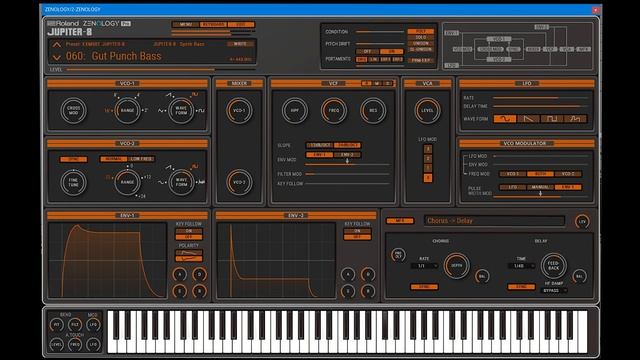The height and width of the screenshot is (360, 640).
Task: Click the A.TOUCH LEVEL knob
Action: point(56,344)
